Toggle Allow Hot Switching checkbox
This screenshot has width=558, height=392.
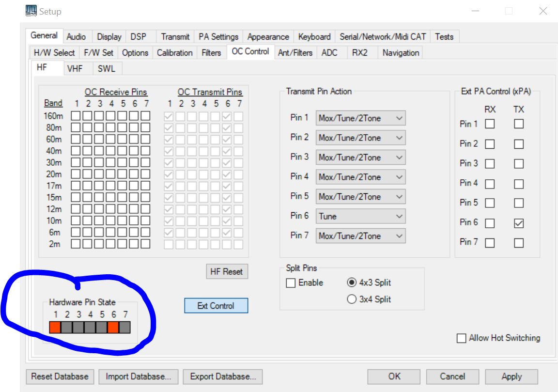[462, 338]
